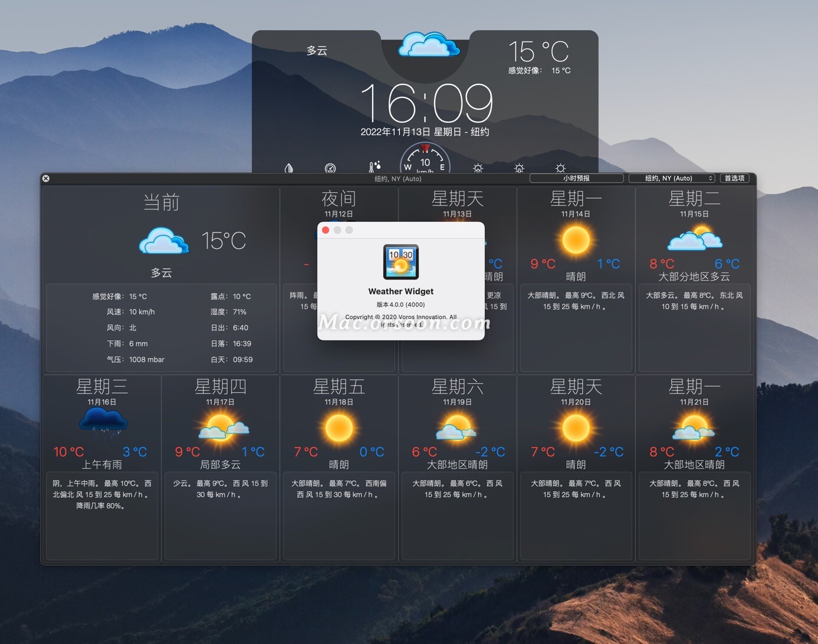Viewport: 818px width, 644px height.
Task: Click the 星期二 heading
Action: [694, 199]
